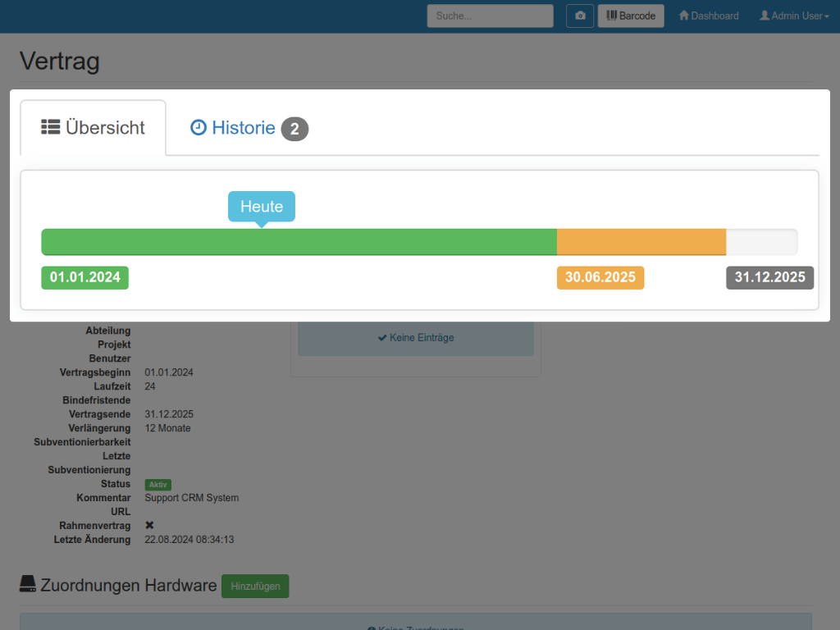Click the home icon beside Dashboard
This screenshot has height=630, width=840.
(x=683, y=16)
